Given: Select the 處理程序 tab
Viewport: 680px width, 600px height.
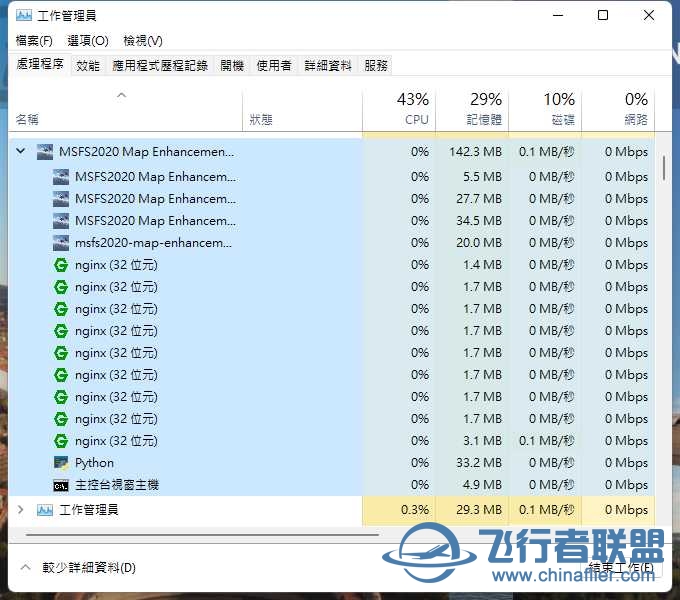Looking at the screenshot, I should [40, 64].
